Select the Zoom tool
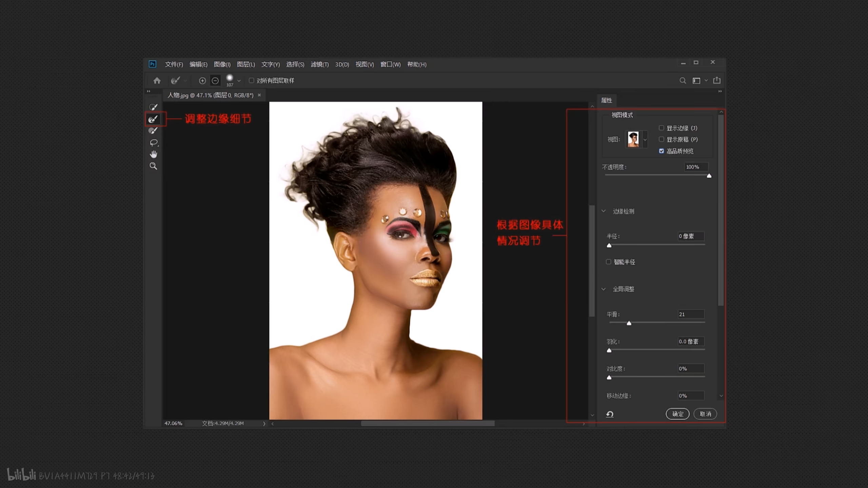This screenshot has height=488, width=868. coord(153,166)
